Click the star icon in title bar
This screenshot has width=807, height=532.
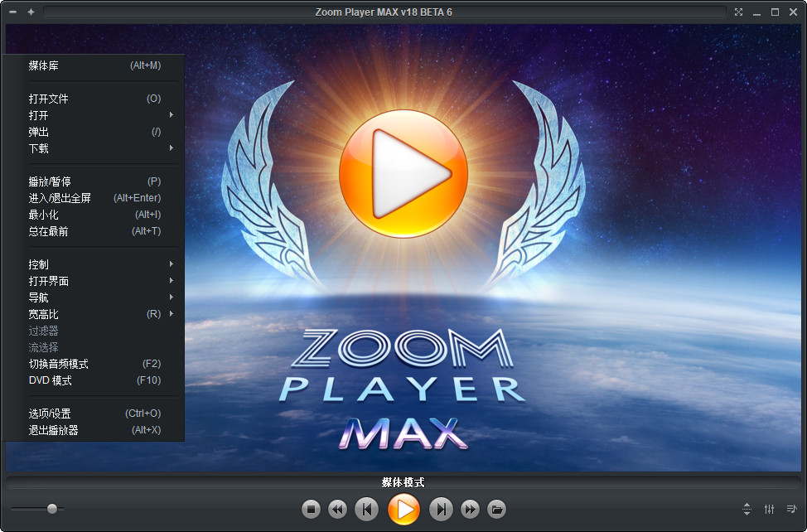[31, 12]
